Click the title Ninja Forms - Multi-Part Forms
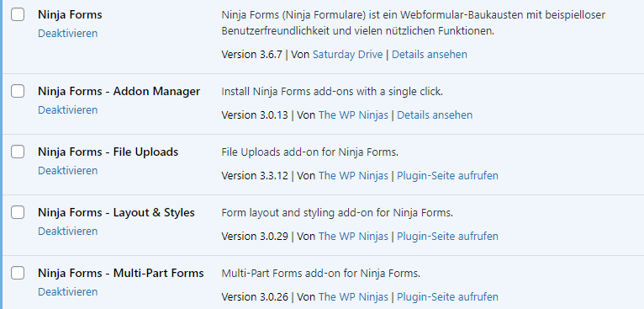 [121, 273]
